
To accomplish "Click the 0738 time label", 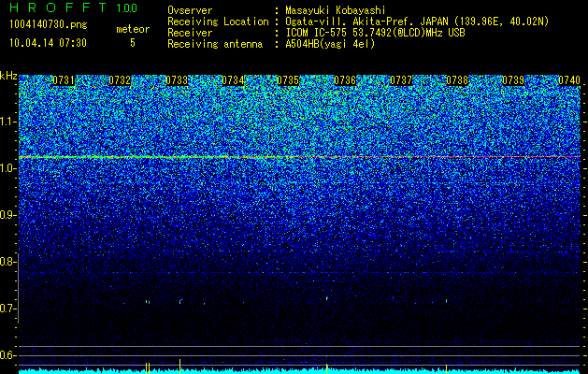I will coord(457,80).
